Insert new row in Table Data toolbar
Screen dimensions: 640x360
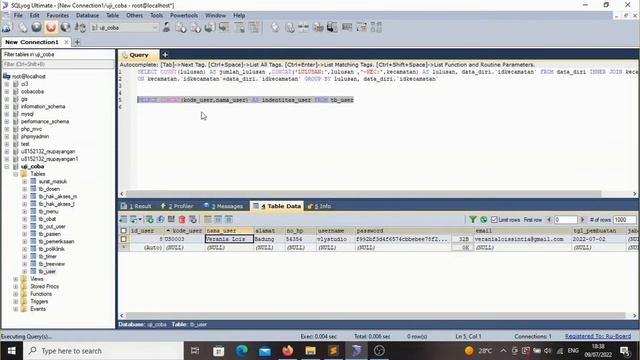pyautogui.click(x=149, y=220)
